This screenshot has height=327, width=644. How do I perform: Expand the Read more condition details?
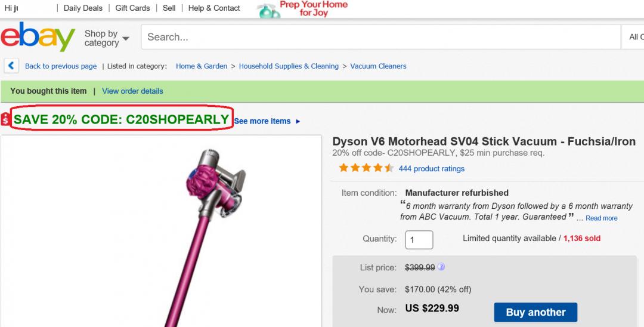[x=601, y=218]
